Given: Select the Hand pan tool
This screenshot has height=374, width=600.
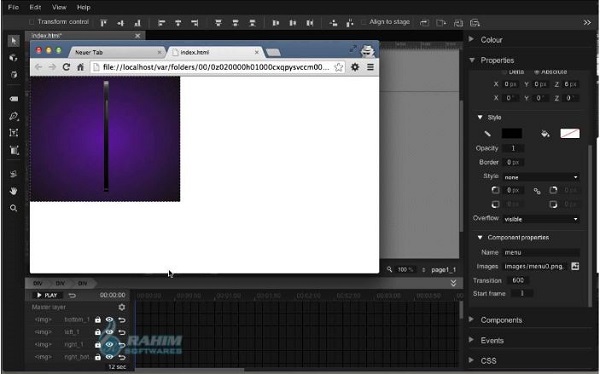Looking at the screenshot, I should 14,191.
